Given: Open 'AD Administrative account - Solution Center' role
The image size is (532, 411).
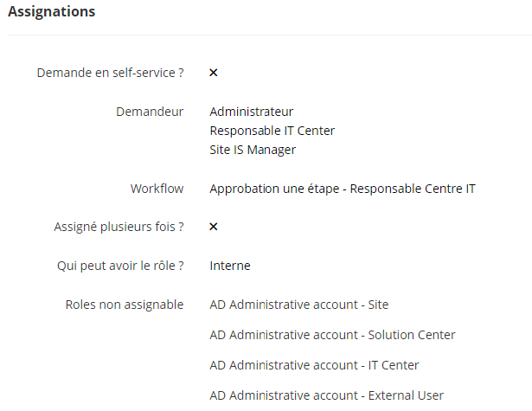Looking at the screenshot, I should click(332, 335).
